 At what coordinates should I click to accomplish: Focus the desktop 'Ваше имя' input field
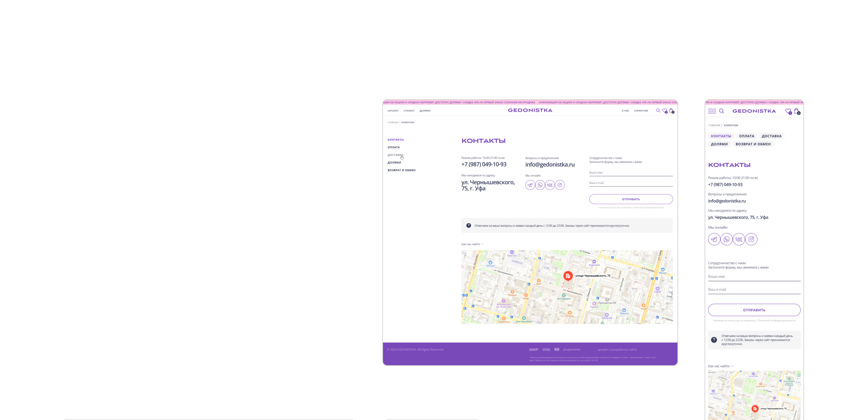coord(630,173)
